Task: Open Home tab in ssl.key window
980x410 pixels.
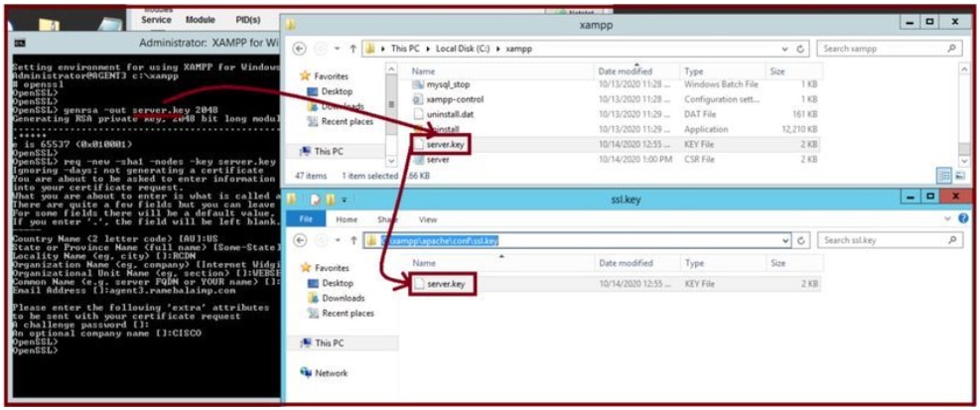Action: coord(347,220)
